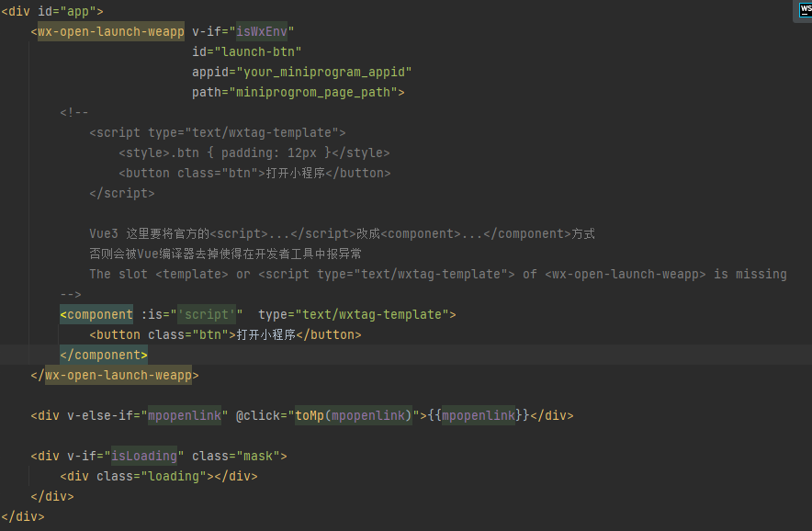Click the 'script' value of :is
Image resolution: width=812 pixels, height=531 pixels.
click(207, 314)
